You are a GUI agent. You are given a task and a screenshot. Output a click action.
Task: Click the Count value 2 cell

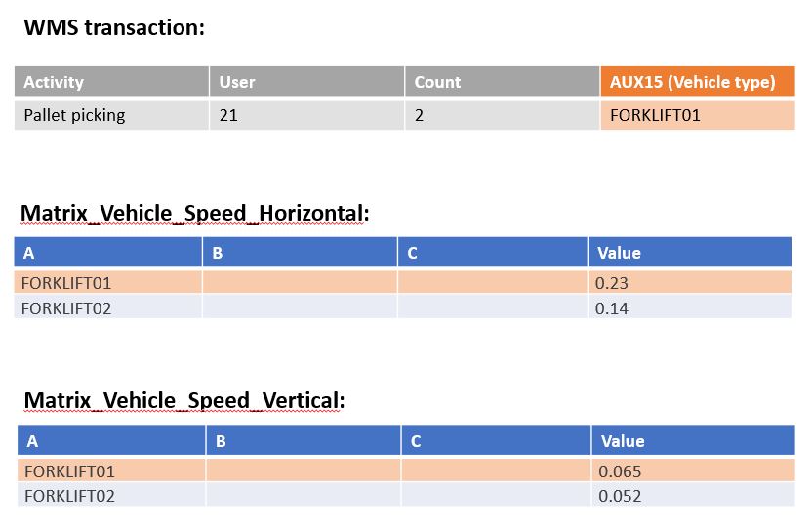tap(420, 115)
